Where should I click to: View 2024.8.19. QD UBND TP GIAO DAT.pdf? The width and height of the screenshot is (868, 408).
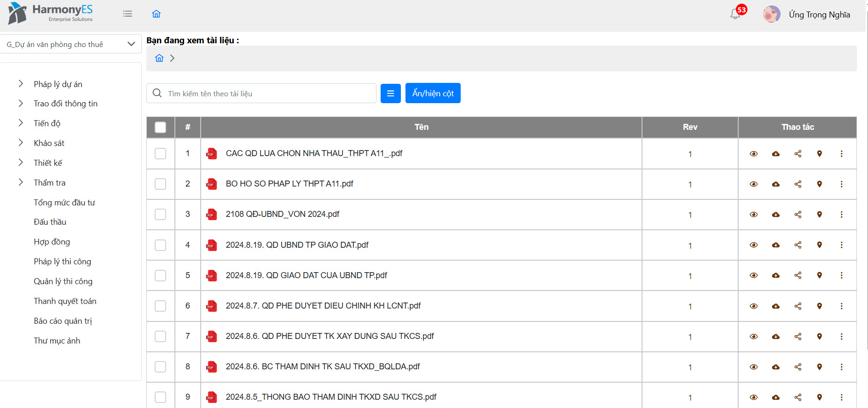753,245
